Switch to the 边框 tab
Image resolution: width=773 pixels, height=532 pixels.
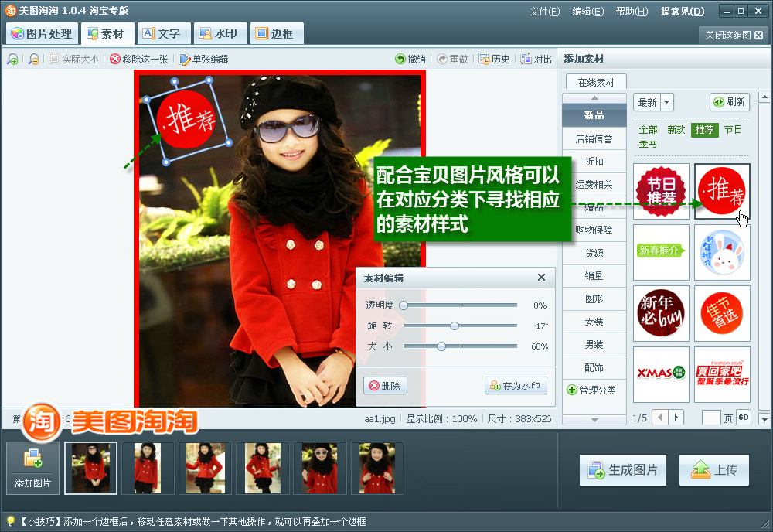coord(276,33)
